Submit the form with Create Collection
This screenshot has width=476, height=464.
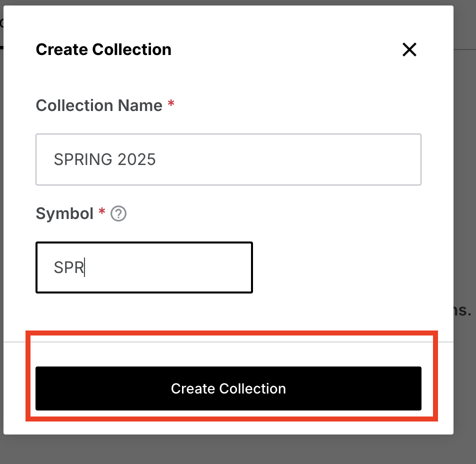pos(228,388)
